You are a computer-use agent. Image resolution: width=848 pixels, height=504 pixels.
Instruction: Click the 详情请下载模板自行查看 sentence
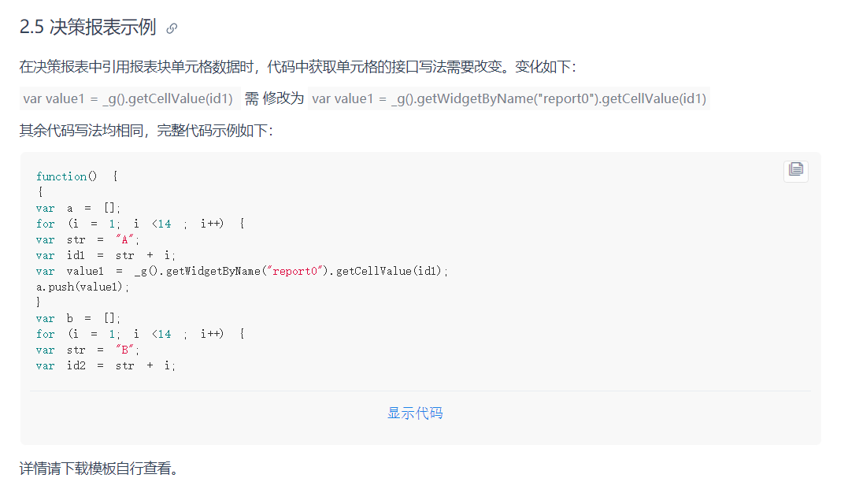coord(99,469)
